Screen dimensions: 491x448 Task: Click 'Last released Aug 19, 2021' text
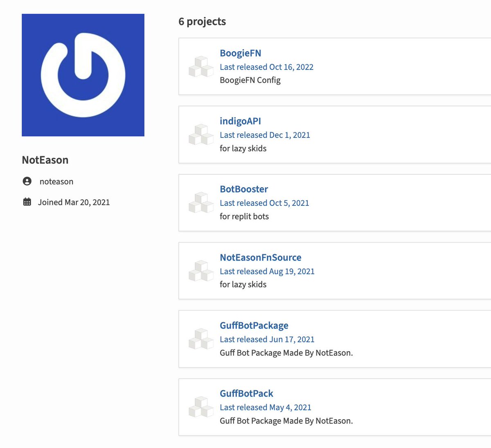point(267,271)
